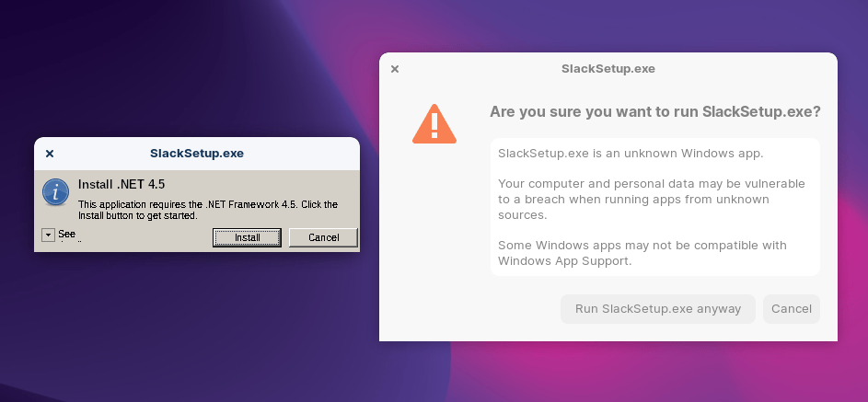Click the .NET installer window title bar
Screen dimensions: 868x402
pyautogui.click(x=196, y=154)
